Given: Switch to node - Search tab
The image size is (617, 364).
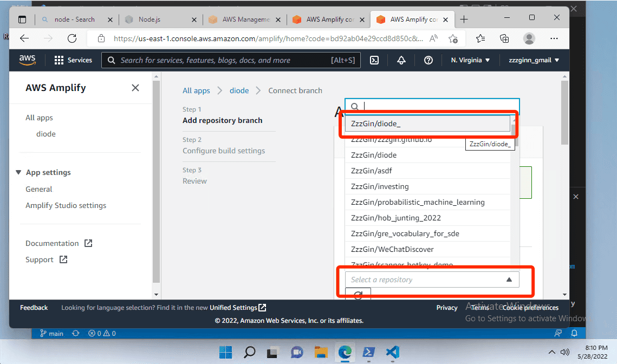Looking at the screenshot, I should point(74,19).
